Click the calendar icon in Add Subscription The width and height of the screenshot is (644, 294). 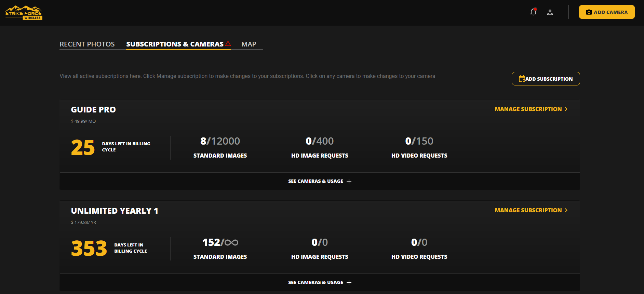pyautogui.click(x=522, y=79)
